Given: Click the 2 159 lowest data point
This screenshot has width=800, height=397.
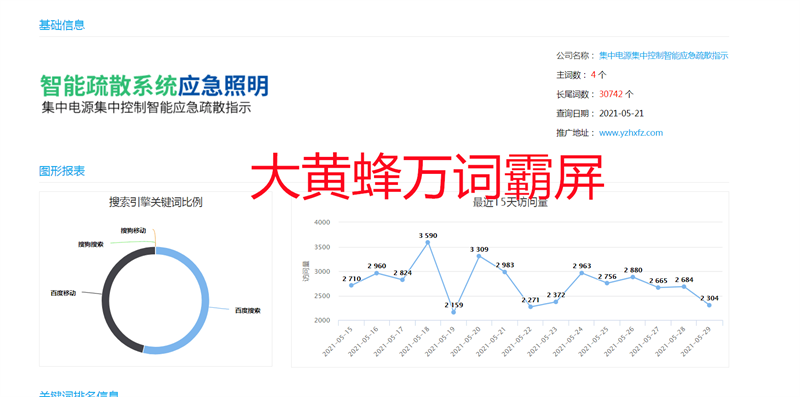Looking at the screenshot, I should pyautogui.click(x=454, y=312).
